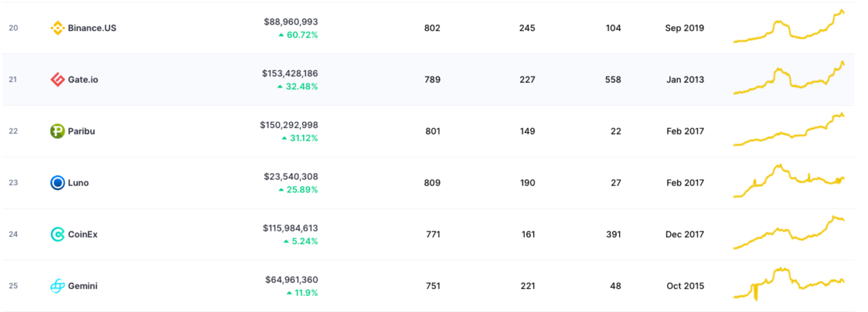View Binance.US volume sparkline chart

(789, 27)
